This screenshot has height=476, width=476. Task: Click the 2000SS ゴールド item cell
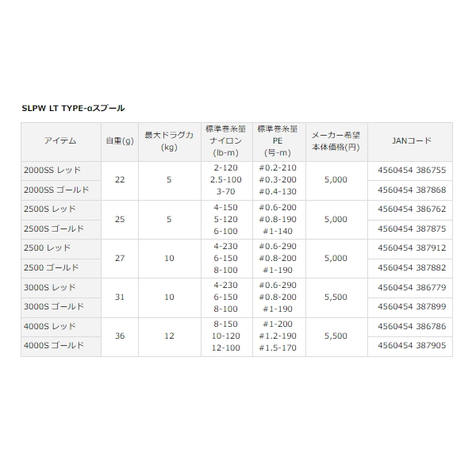click(x=61, y=190)
